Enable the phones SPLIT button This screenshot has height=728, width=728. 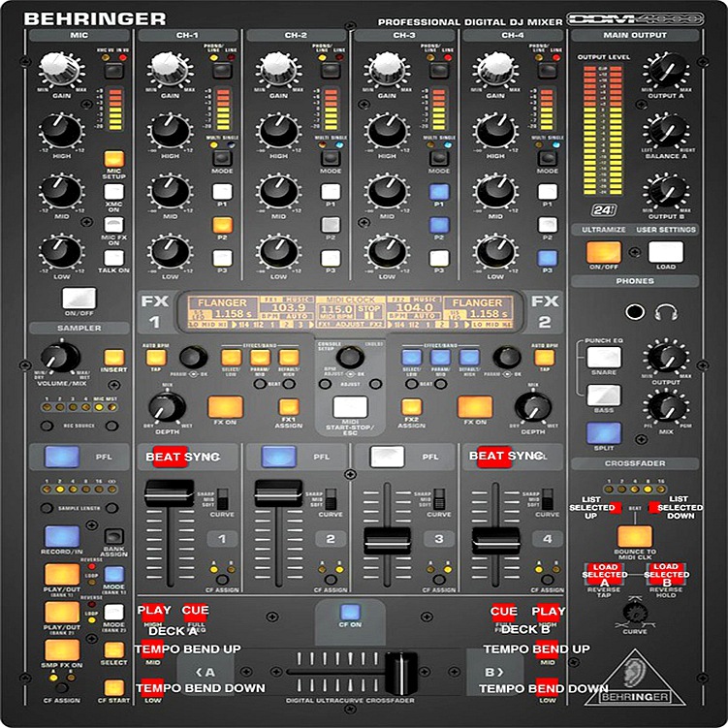coord(604,433)
